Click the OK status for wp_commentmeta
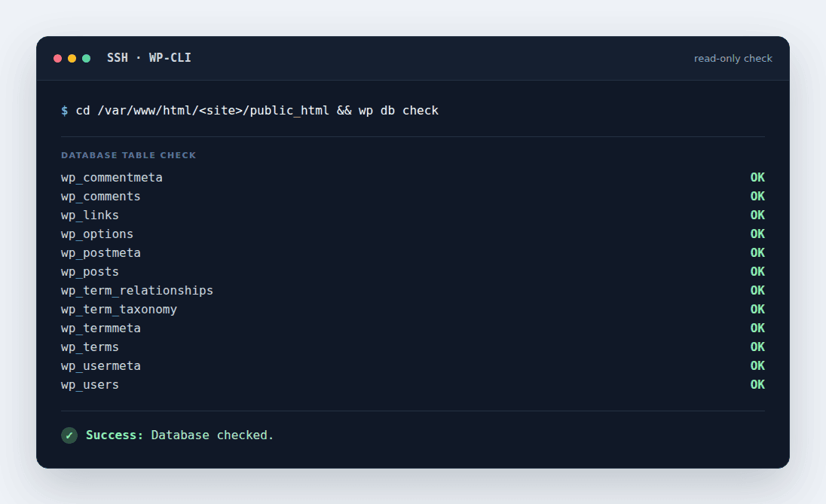The image size is (826, 504). pyautogui.click(x=757, y=178)
